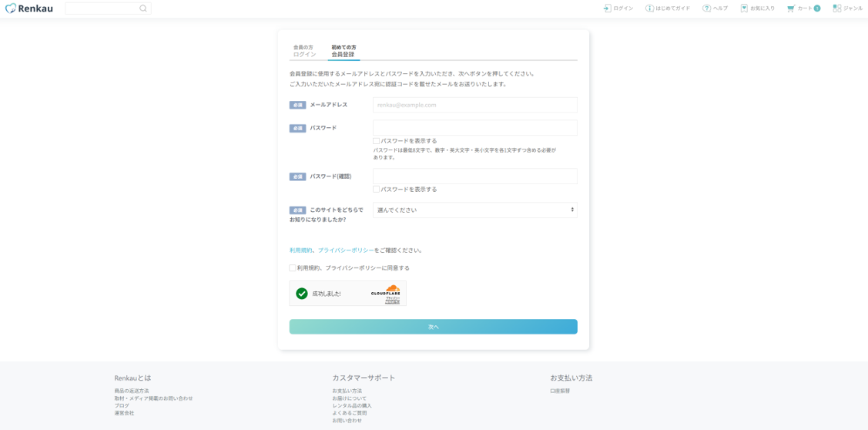868x430 pixels.
Task: Click the Cloudflare logo in the verification widget
Action: pos(386,290)
